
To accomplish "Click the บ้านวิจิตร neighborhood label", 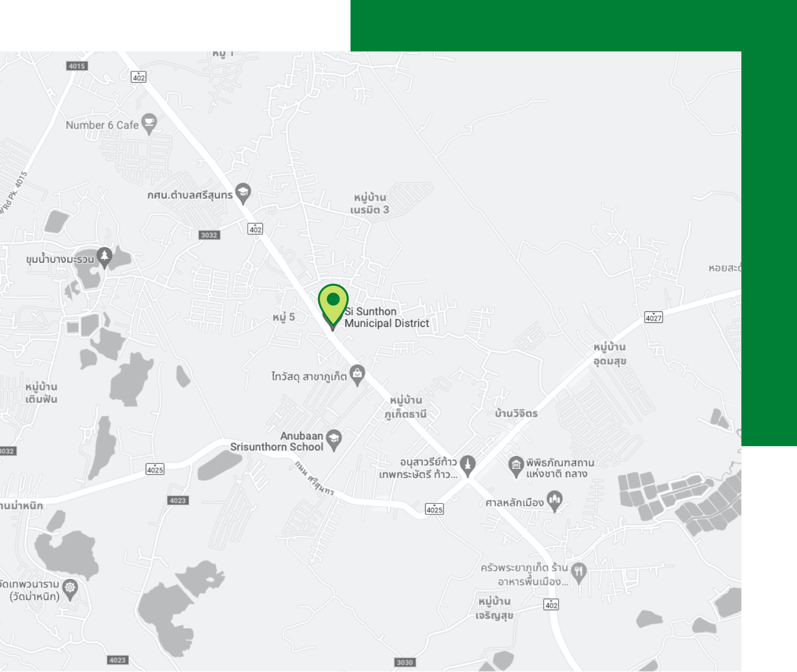I will tap(516, 413).
